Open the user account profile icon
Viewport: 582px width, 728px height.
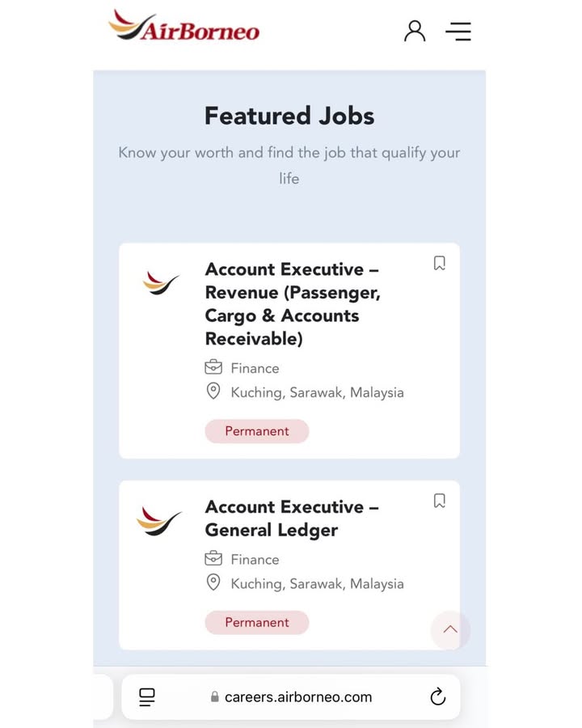[415, 31]
